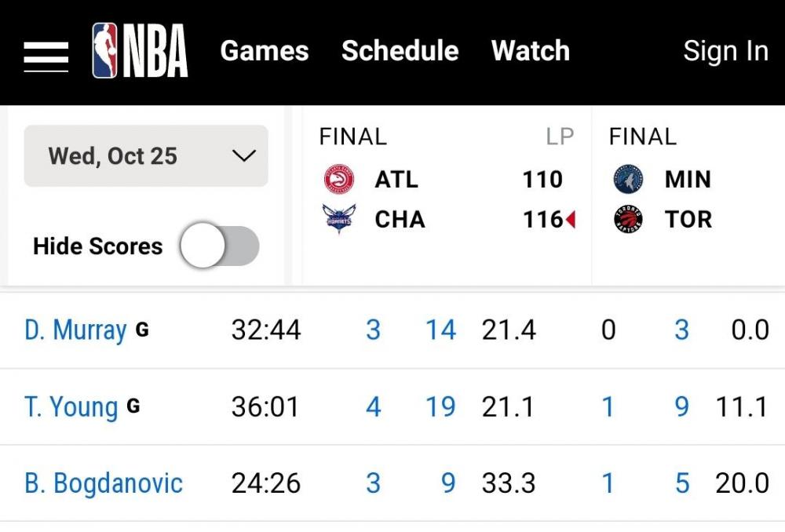Select the Watch menu item
Screen dimensions: 785x532
[x=530, y=51]
